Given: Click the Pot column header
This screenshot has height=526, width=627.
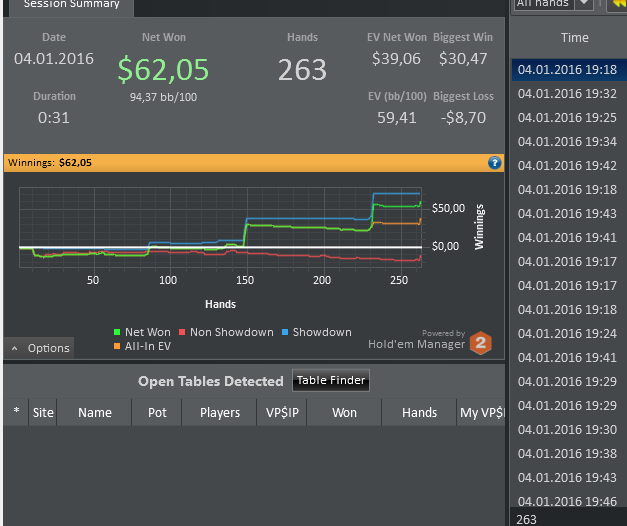Looking at the screenshot, I should point(157,412).
